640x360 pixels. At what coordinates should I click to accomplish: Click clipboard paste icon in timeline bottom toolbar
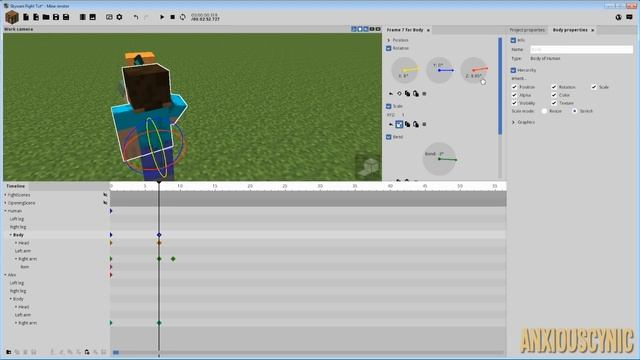(87, 352)
